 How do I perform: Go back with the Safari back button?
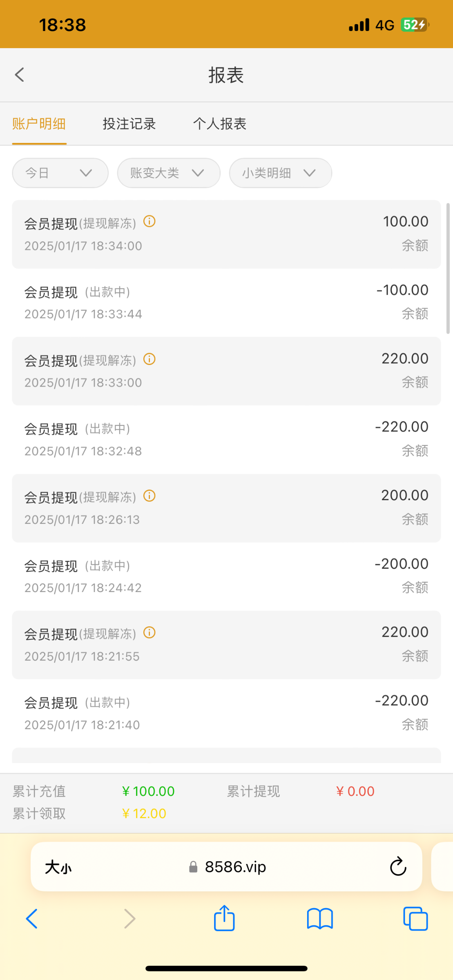(32, 919)
